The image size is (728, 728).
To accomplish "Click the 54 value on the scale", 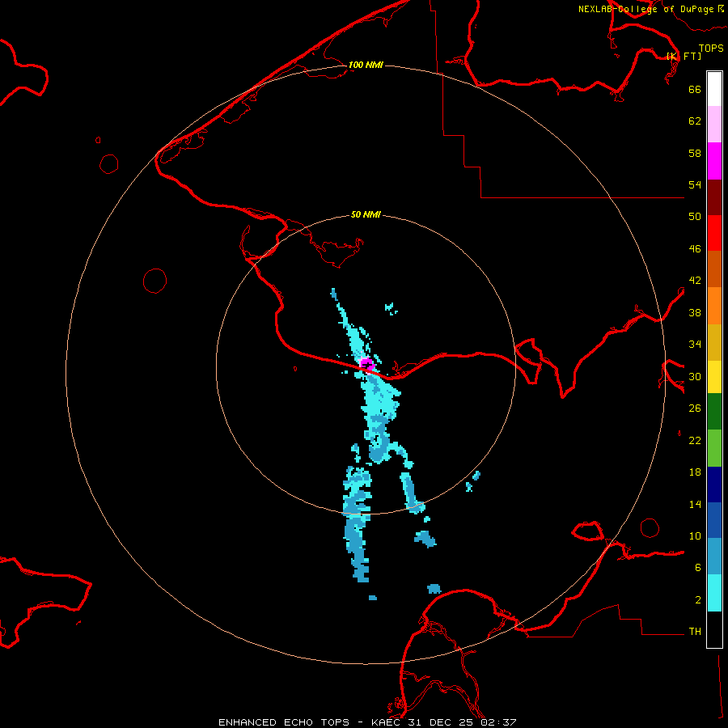I will coord(695,184).
